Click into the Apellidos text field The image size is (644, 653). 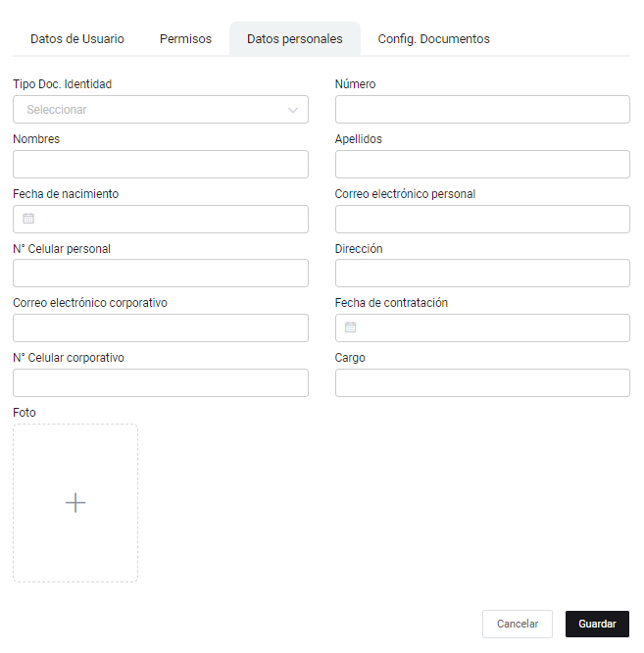click(482, 165)
